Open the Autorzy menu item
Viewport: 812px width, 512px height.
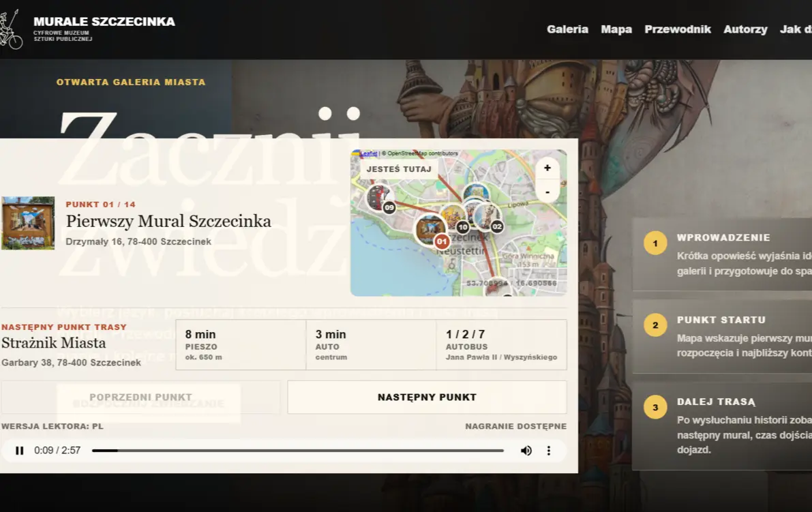coord(745,29)
